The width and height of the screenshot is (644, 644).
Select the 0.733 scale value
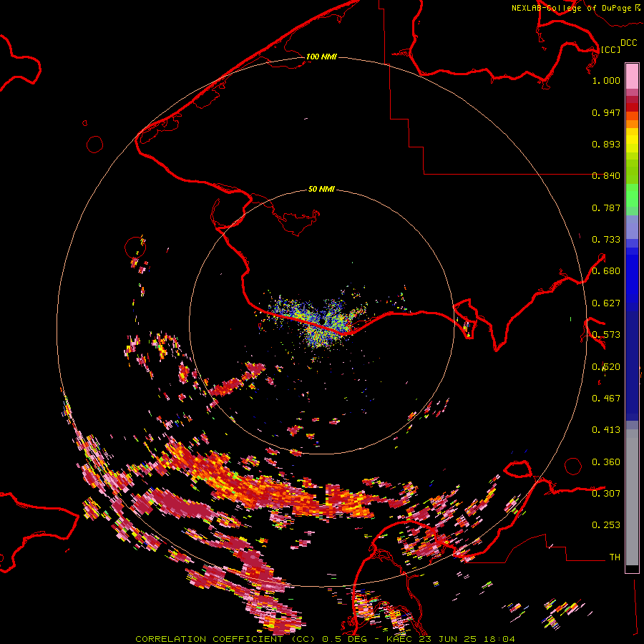pos(606,240)
